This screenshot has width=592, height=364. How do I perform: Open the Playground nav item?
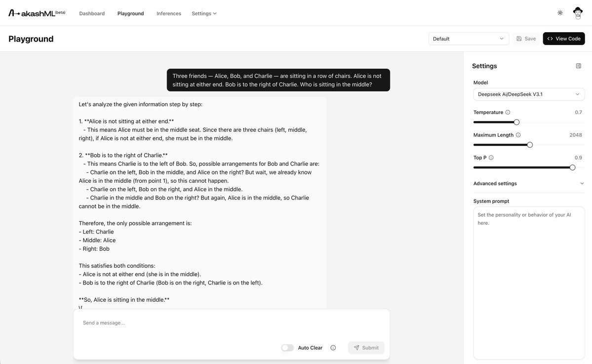[x=131, y=13]
